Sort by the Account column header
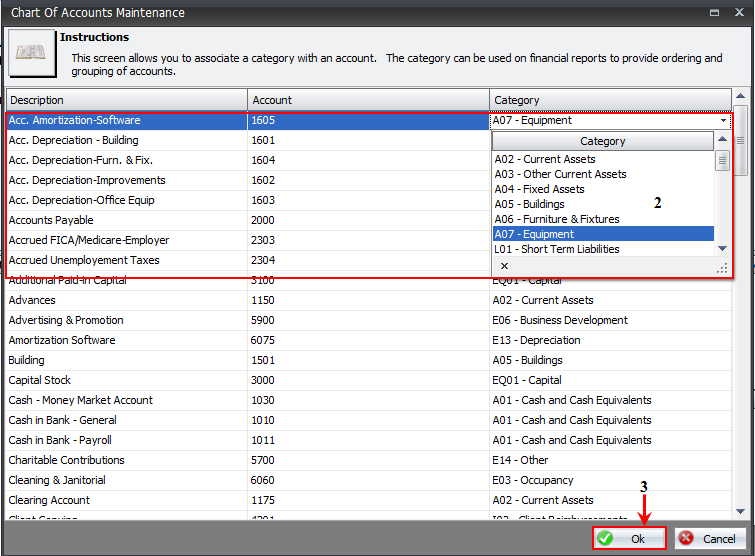 (x=368, y=100)
